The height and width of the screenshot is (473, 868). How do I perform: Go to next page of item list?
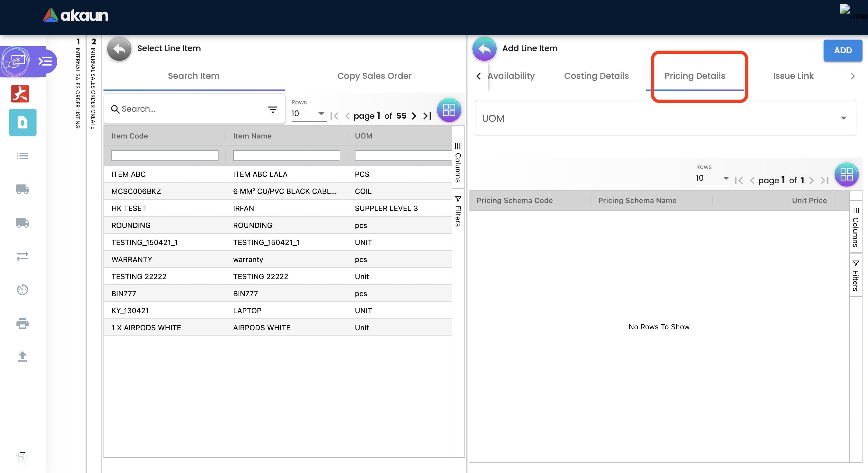point(414,116)
